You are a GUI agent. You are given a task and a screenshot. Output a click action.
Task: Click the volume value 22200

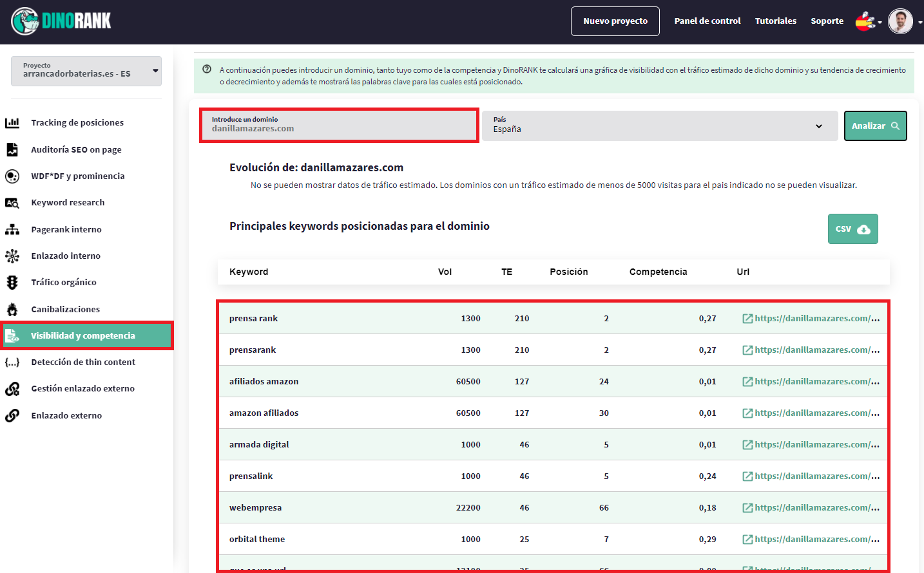[468, 508]
